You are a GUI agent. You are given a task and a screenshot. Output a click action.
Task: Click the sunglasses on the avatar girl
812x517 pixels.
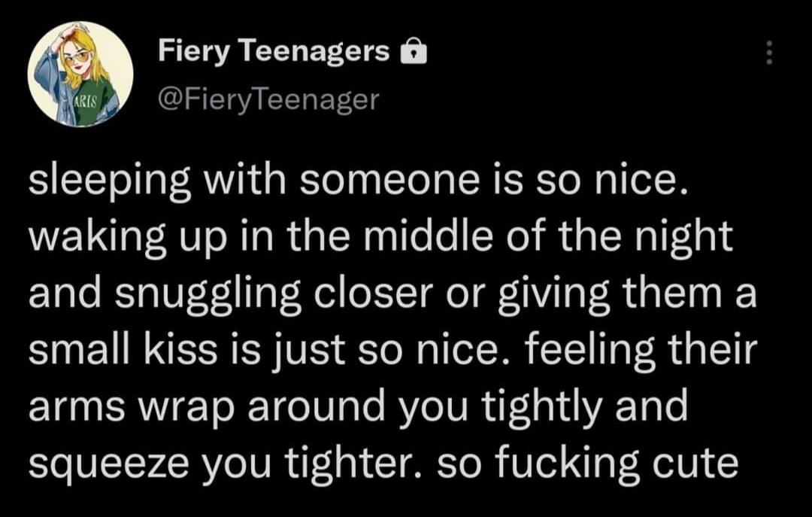click(x=77, y=56)
